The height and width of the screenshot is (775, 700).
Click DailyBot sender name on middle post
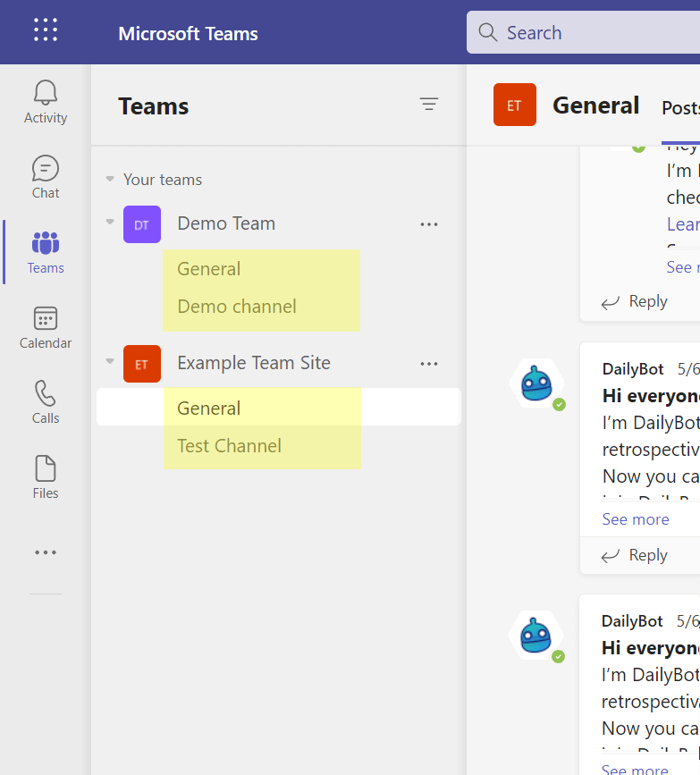point(633,368)
